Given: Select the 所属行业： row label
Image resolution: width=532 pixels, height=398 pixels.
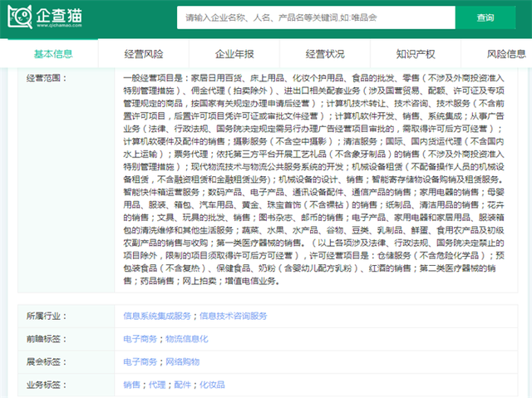Looking at the screenshot, I should (47, 317).
